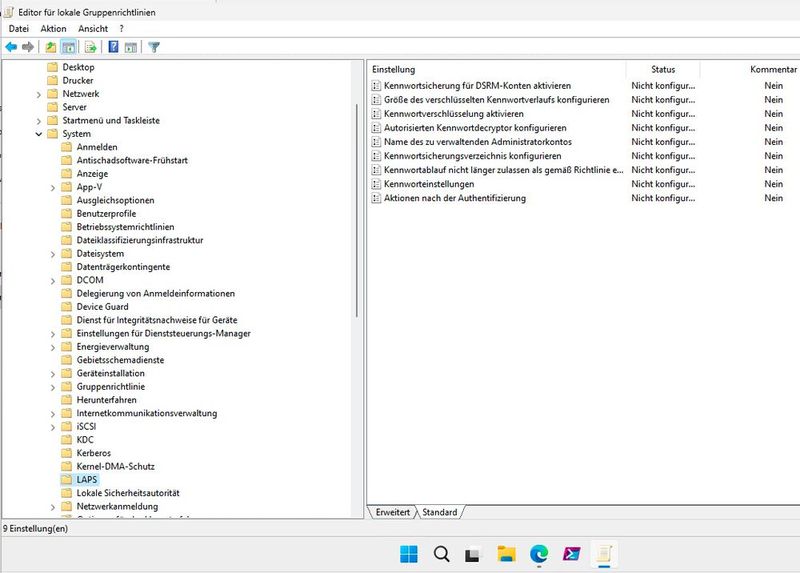Screen dimensions: 800x573
Task: Select the Herunterfahren folder
Action: tap(106, 400)
